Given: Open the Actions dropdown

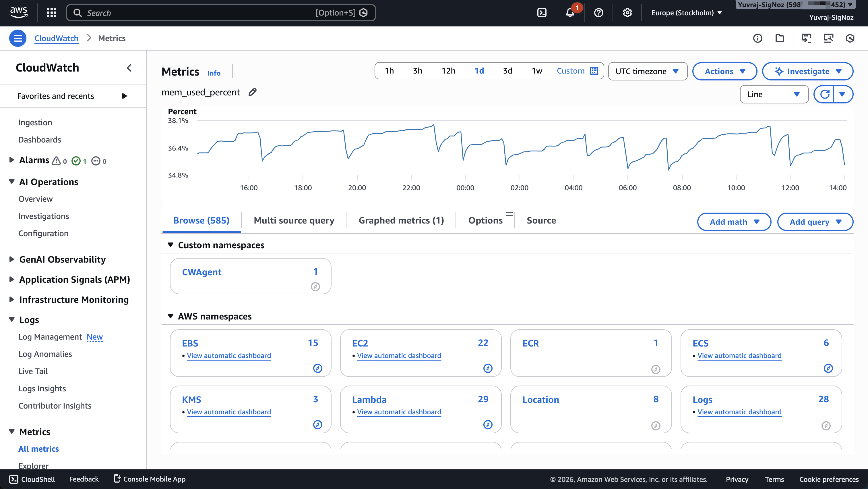Looking at the screenshot, I should pyautogui.click(x=724, y=71).
